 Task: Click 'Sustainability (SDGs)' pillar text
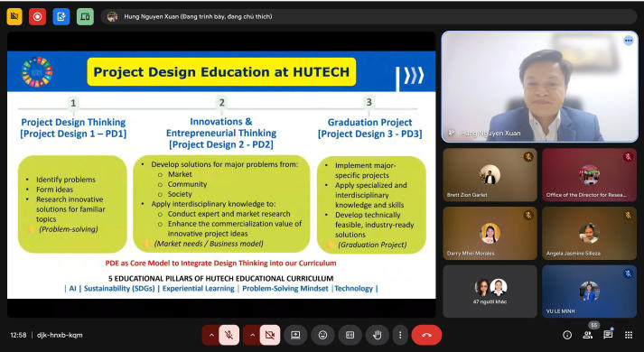coord(119,289)
